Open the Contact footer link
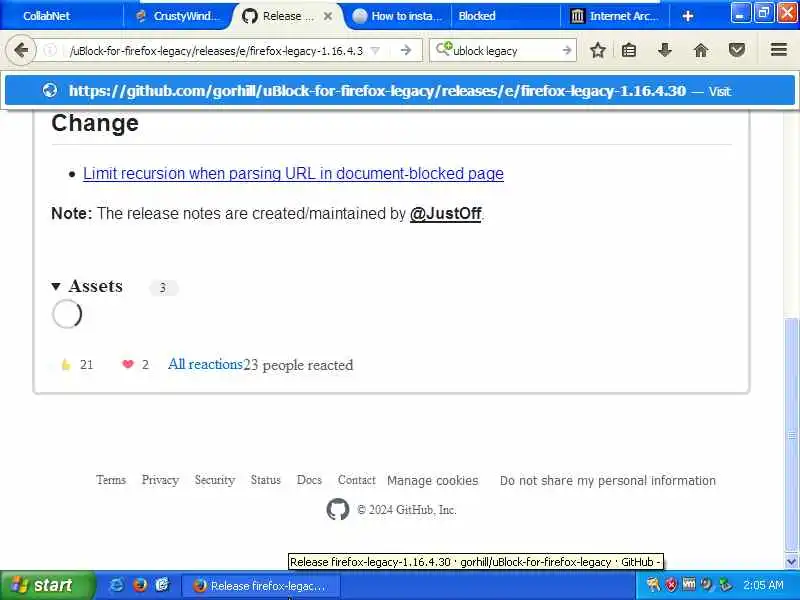The height and width of the screenshot is (600, 800). [x=357, y=480]
